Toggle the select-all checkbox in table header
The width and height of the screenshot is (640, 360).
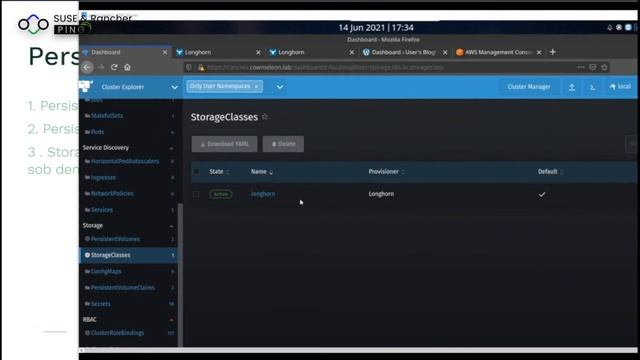point(196,172)
